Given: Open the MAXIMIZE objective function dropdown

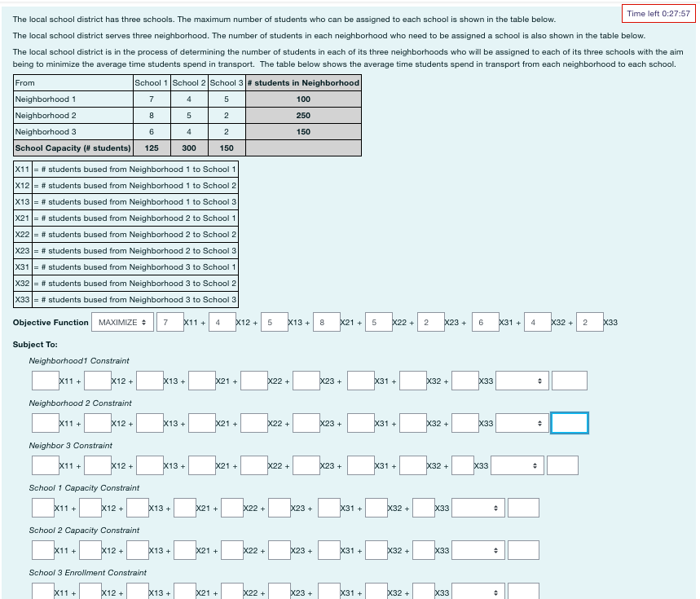Looking at the screenshot, I should pos(123,322).
